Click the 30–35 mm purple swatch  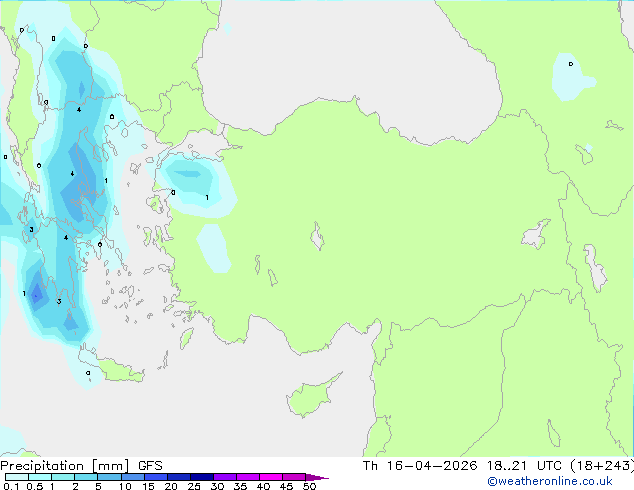tap(224, 477)
